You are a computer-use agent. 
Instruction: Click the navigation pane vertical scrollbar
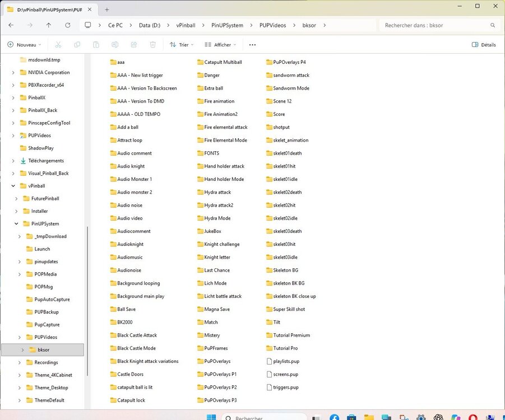[x=87, y=301]
